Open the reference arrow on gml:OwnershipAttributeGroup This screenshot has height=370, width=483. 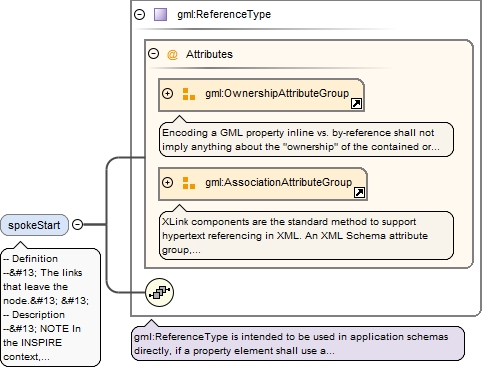point(356,104)
